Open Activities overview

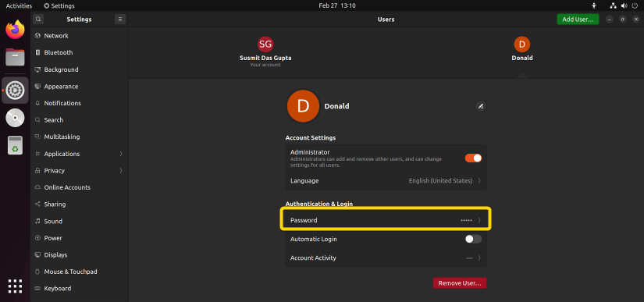click(x=19, y=5)
